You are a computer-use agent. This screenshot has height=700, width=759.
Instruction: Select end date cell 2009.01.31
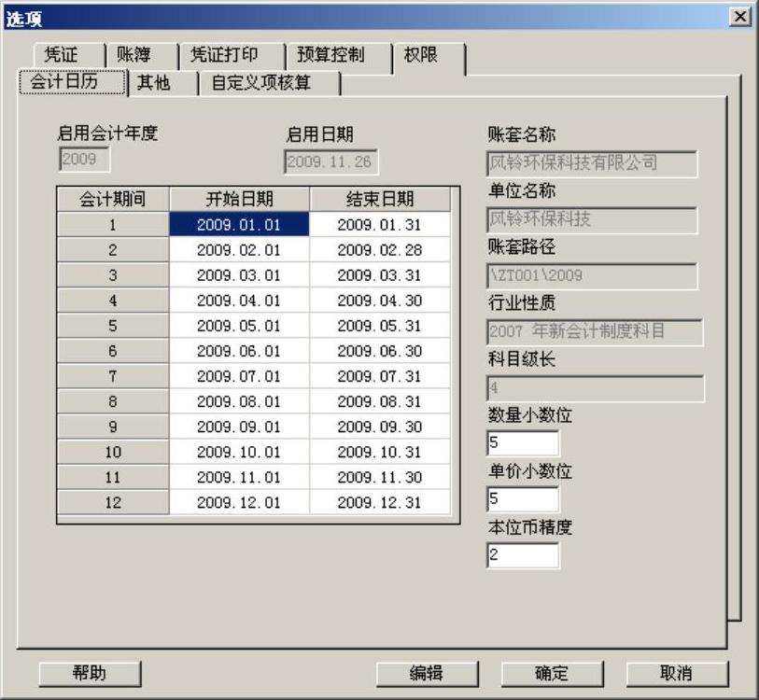pos(380,225)
